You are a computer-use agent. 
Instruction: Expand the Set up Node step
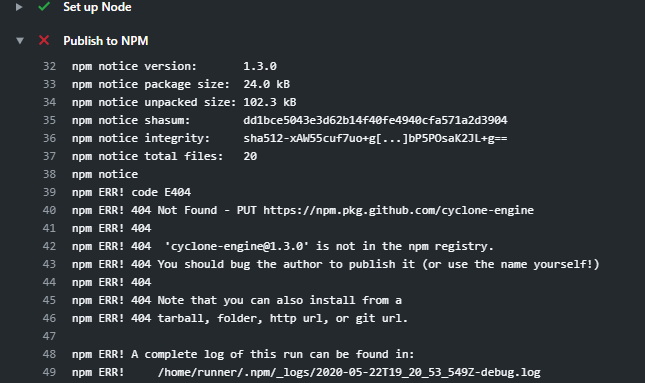coord(19,7)
